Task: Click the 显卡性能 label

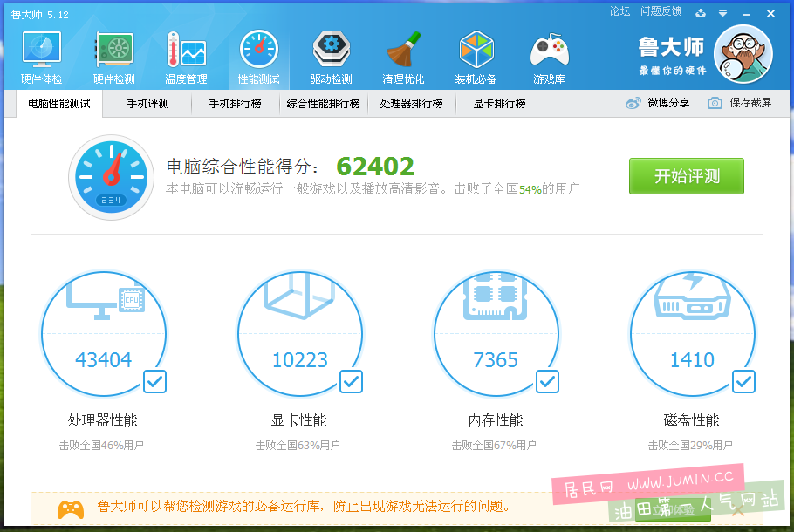Action: coord(298,420)
